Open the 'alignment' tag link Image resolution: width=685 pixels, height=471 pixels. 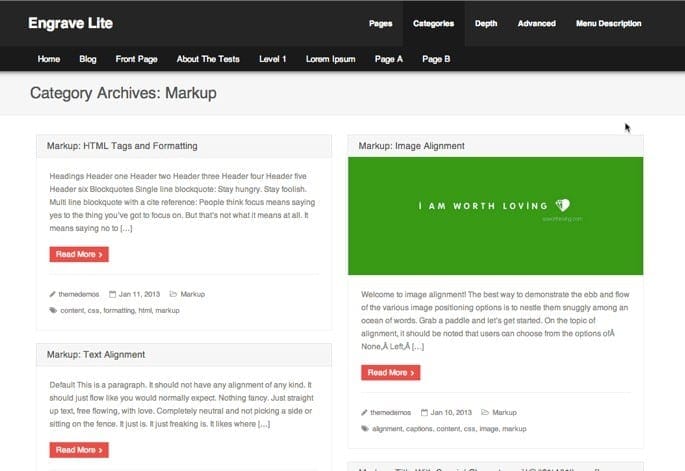pos(387,429)
